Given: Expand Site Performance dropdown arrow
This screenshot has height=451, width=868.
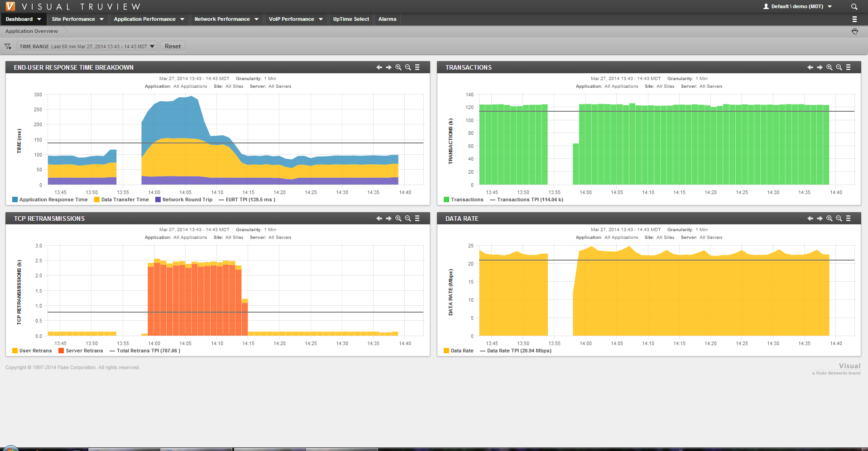Looking at the screenshot, I should [101, 19].
